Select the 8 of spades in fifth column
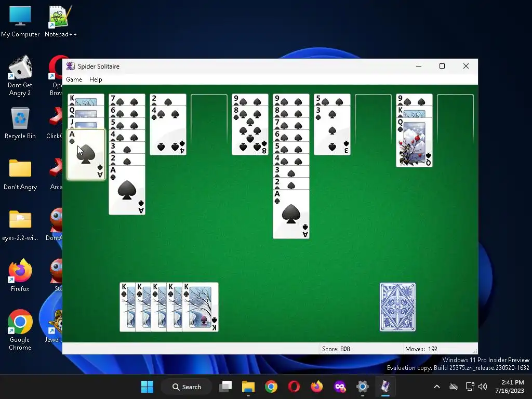 click(x=250, y=130)
